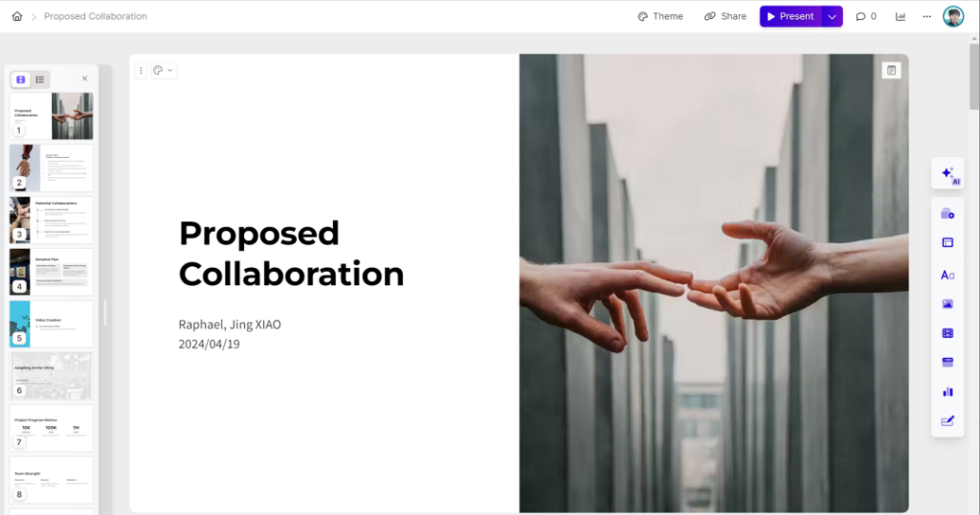This screenshot has width=980, height=515.
Task: Click the vertical scrollbar on right edge
Action: pyautogui.click(x=974, y=75)
